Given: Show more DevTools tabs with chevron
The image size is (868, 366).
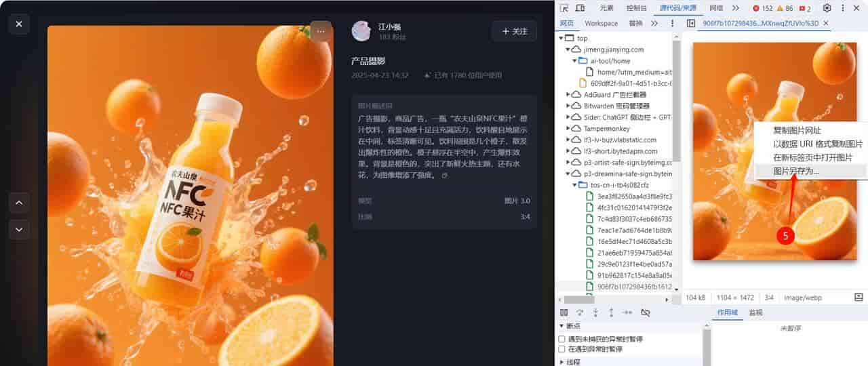Looking at the screenshot, I should 736,8.
